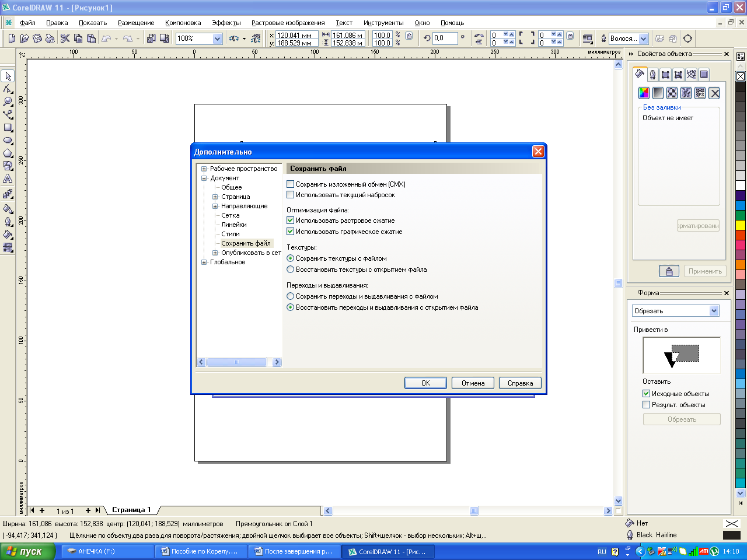Click the Cut scissors icon
This screenshot has height=560, width=747.
65,38
